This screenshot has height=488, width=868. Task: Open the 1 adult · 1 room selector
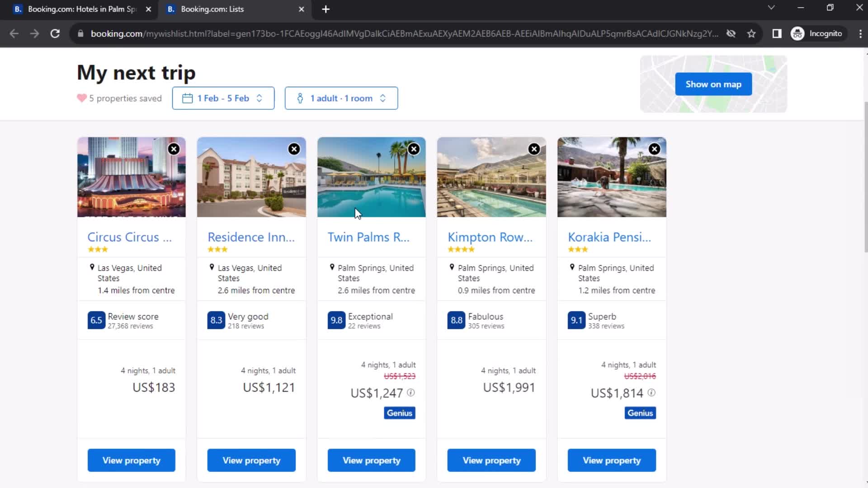pyautogui.click(x=341, y=98)
